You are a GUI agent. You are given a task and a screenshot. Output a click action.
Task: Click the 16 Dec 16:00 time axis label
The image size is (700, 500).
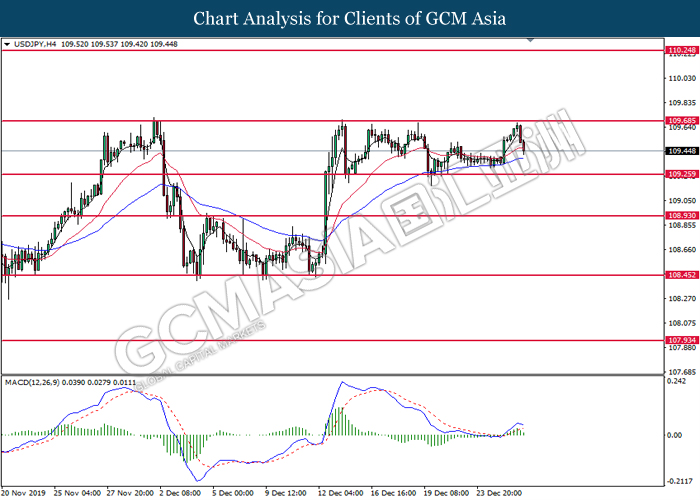coord(393,493)
